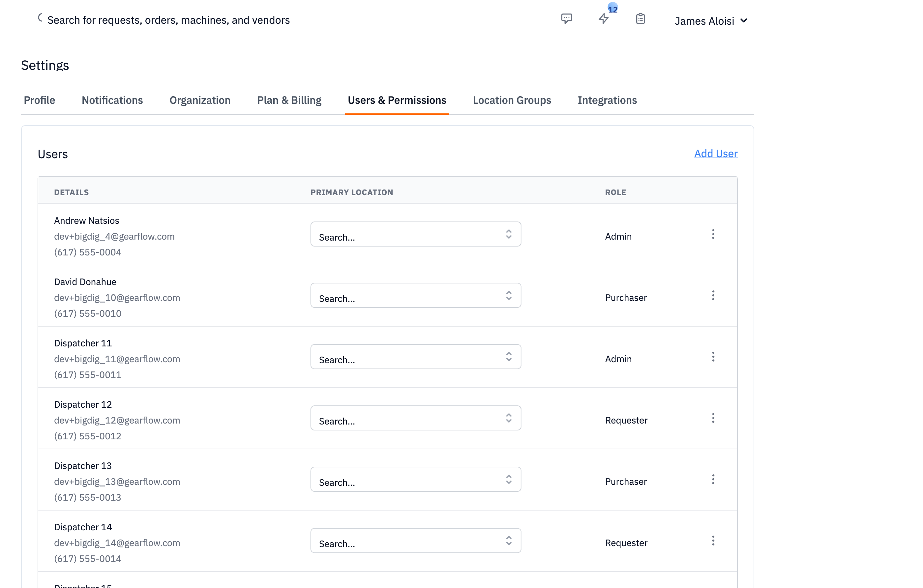Click the Settings page heading

click(x=45, y=66)
